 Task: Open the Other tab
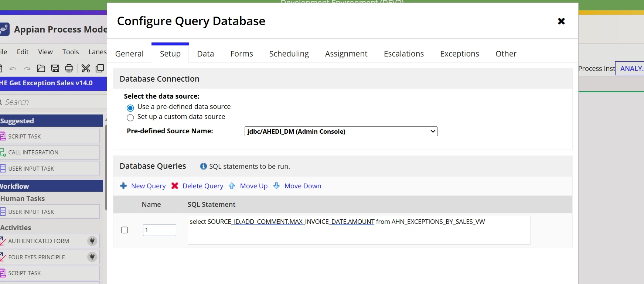tap(506, 54)
